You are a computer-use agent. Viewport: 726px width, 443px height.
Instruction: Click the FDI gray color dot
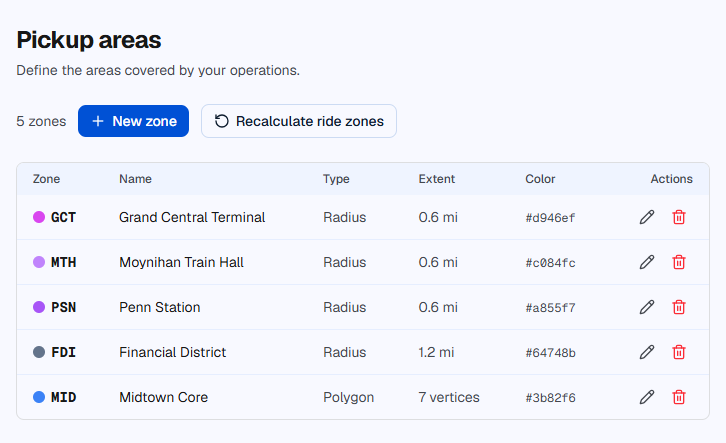click(x=39, y=352)
